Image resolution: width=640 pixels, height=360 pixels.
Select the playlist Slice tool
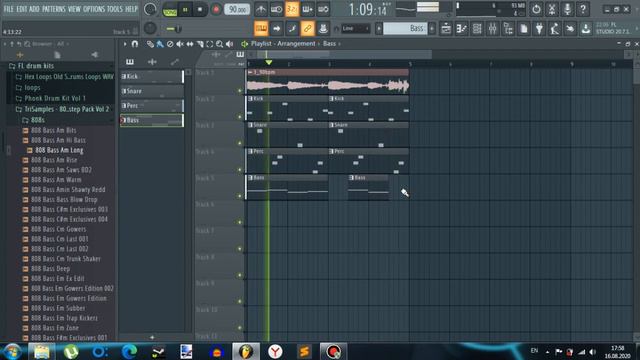[200, 44]
